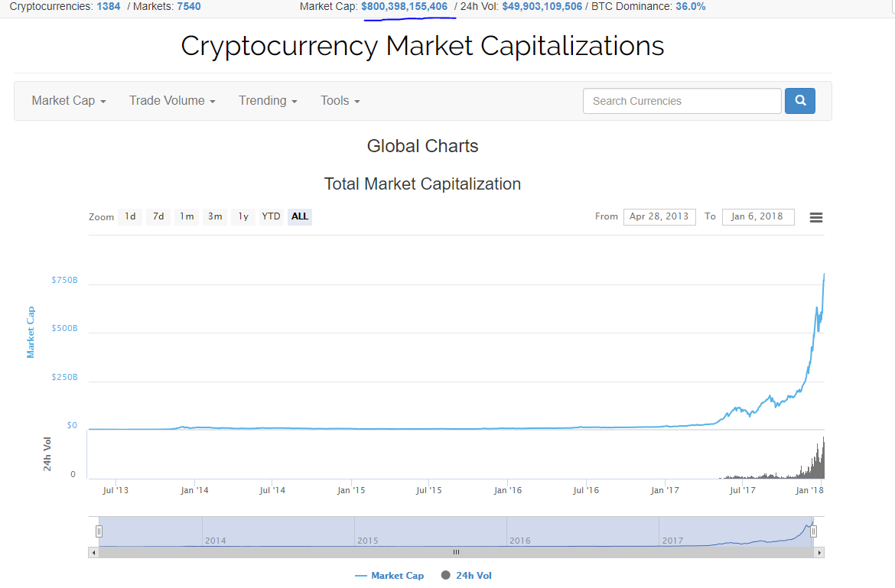Set chart zoom to 1d
The height and width of the screenshot is (588, 895).
pyautogui.click(x=130, y=216)
